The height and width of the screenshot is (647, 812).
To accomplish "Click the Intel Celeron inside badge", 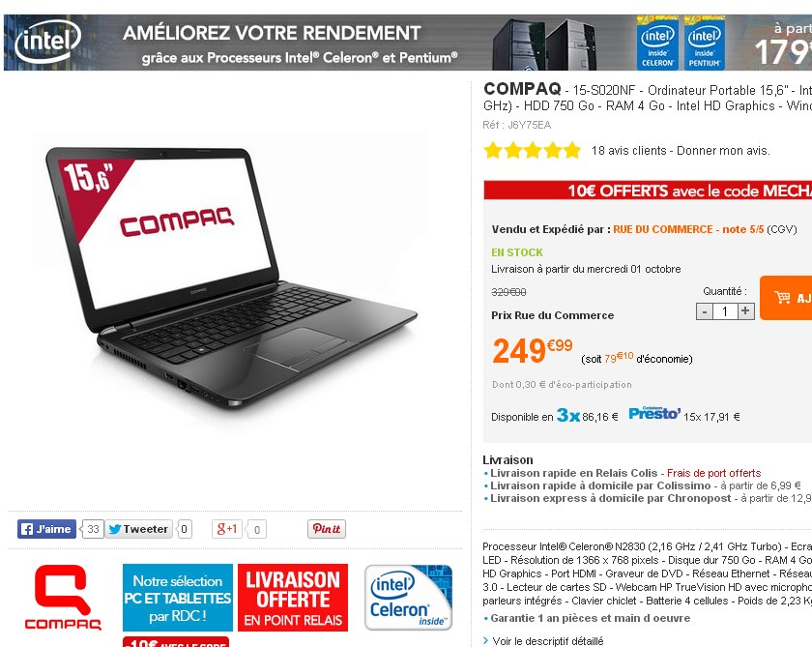I will point(409,598).
